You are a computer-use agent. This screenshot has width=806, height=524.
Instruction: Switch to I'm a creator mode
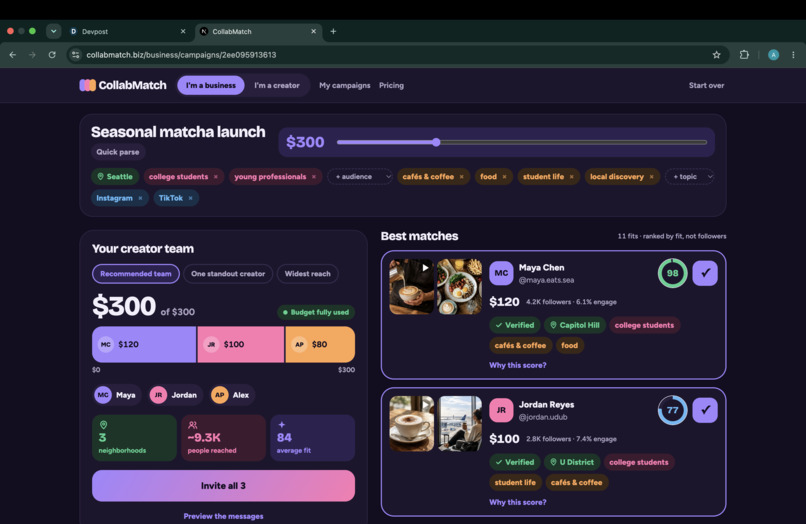pos(277,85)
